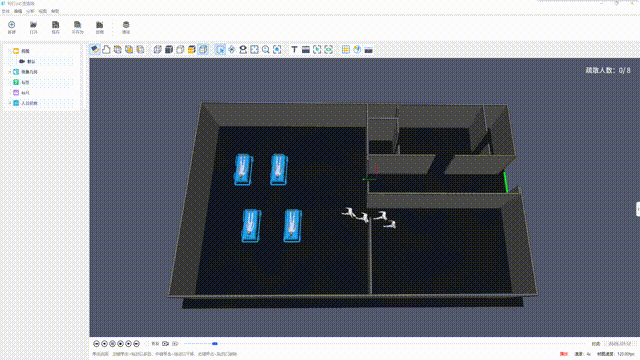Expand the last tree node in sidebar

10,103
